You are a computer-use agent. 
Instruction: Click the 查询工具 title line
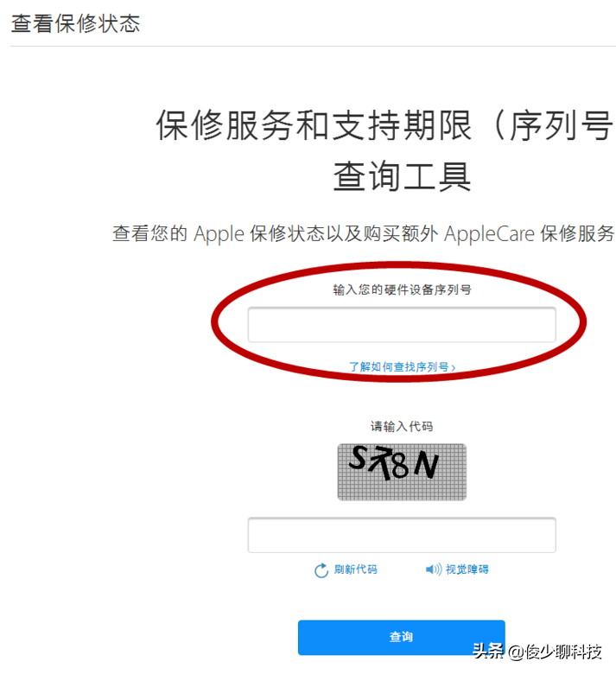[x=402, y=175]
